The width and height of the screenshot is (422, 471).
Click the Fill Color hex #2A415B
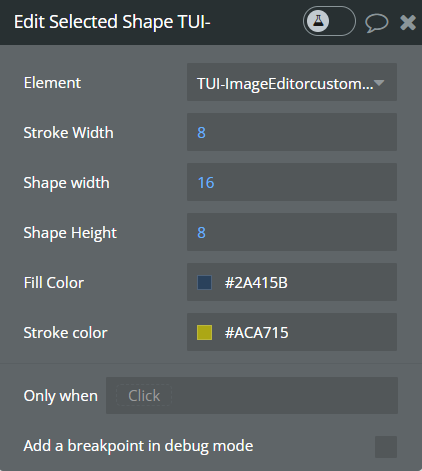coord(256,283)
